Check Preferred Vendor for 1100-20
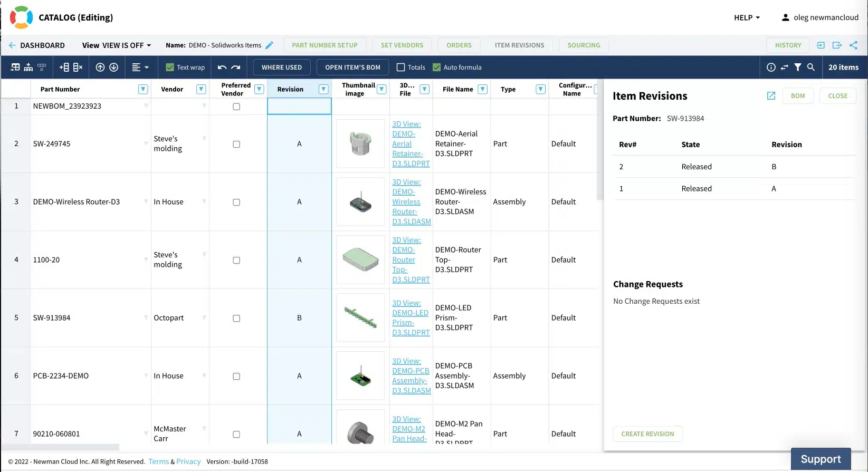 pos(236,260)
